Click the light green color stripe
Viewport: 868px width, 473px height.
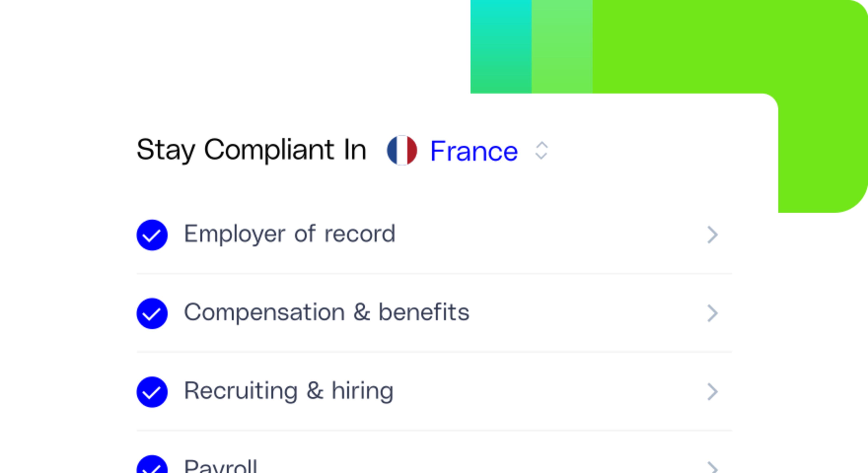click(x=562, y=47)
